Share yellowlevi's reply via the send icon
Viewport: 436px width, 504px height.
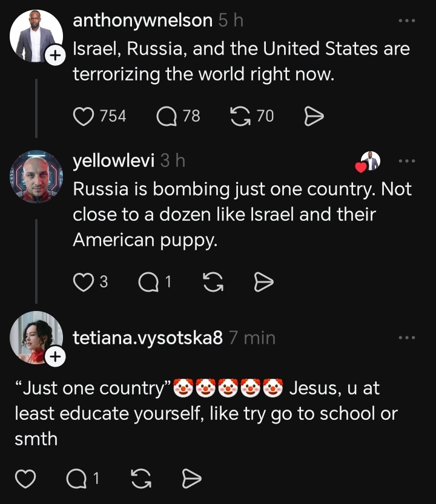click(263, 282)
